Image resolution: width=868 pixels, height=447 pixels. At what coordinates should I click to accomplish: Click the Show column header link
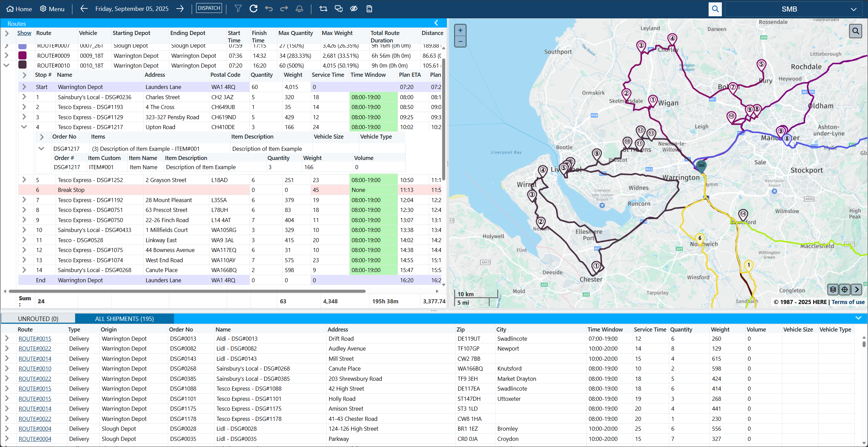[x=24, y=33]
